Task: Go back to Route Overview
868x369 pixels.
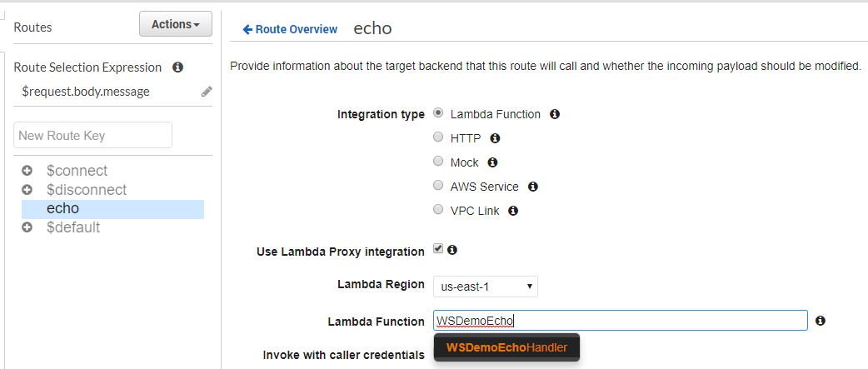Action: coord(290,29)
